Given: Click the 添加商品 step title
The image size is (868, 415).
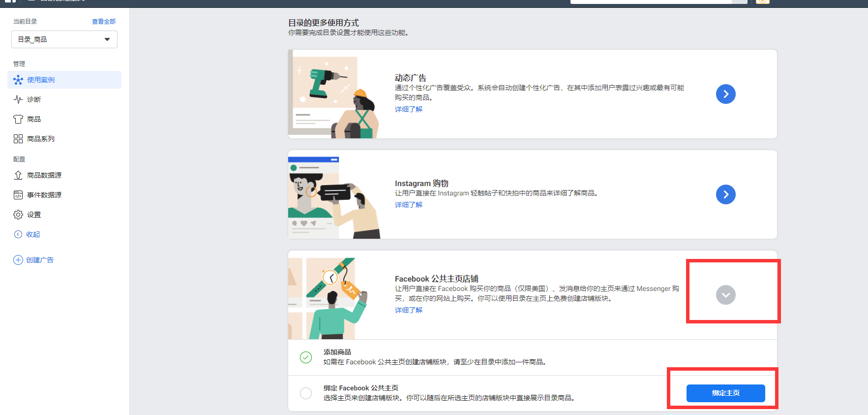Looking at the screenshot, I should pyautogui.click(x=337, y=352).
